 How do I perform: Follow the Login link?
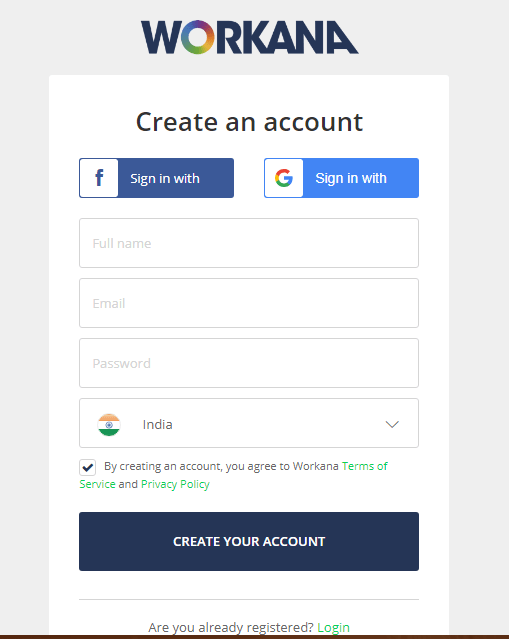[333, 627]
